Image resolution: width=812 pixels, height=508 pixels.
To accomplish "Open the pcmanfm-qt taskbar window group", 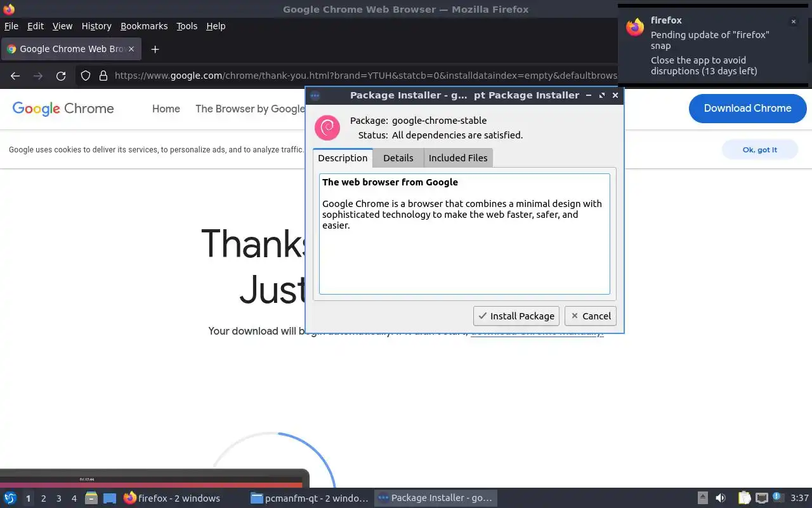I will tap(310, 498).
